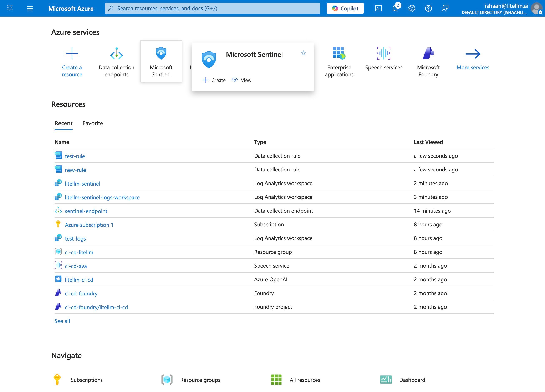
Task: Open the litellm-sentinel-logs-workspace resource link
Action: click(x=102, y=197)
